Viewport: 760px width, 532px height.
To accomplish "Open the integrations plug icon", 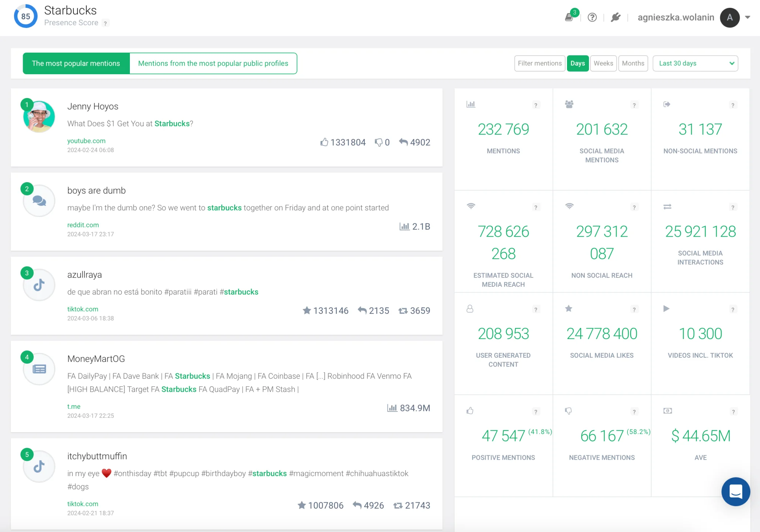I will 616,17.
